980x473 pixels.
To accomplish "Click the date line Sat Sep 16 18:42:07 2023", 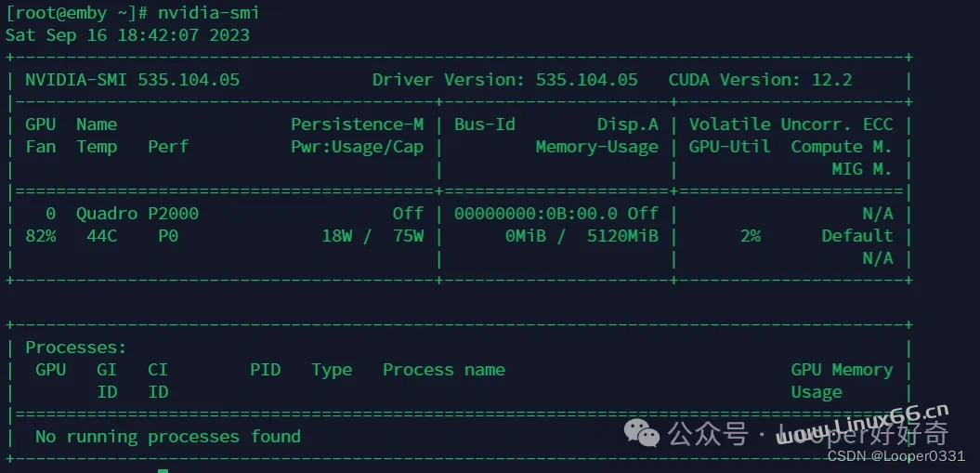I will 127,35.
